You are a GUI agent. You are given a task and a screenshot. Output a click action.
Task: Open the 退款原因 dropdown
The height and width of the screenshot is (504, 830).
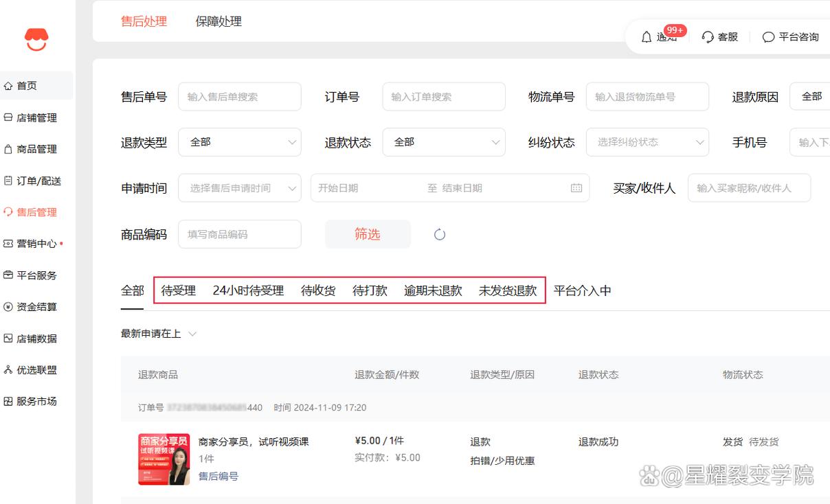[x=810, y=97]
